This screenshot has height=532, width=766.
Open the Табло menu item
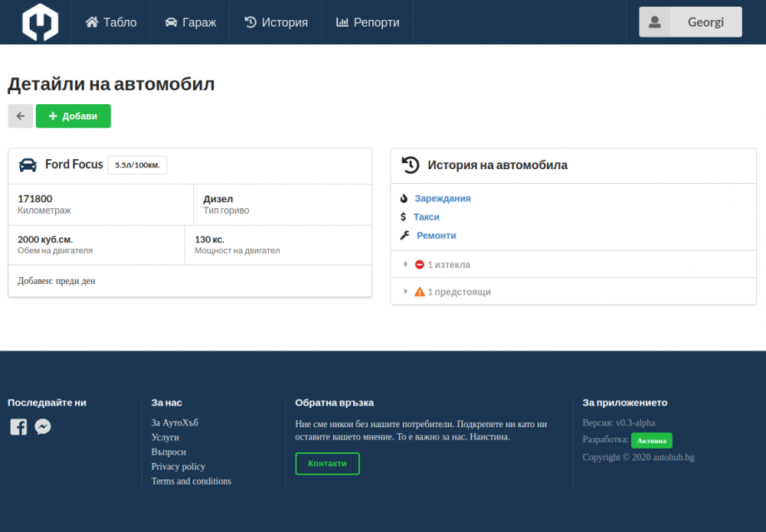pos(111,22)
